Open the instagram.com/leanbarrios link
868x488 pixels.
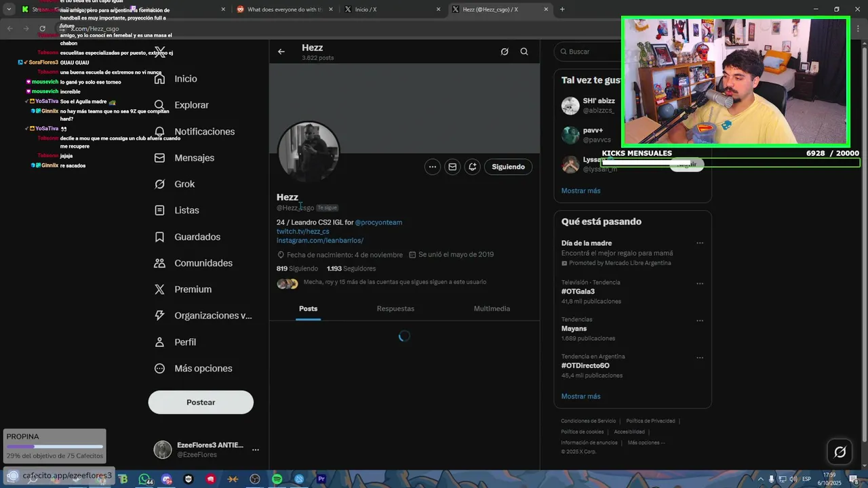coord(320,241)
